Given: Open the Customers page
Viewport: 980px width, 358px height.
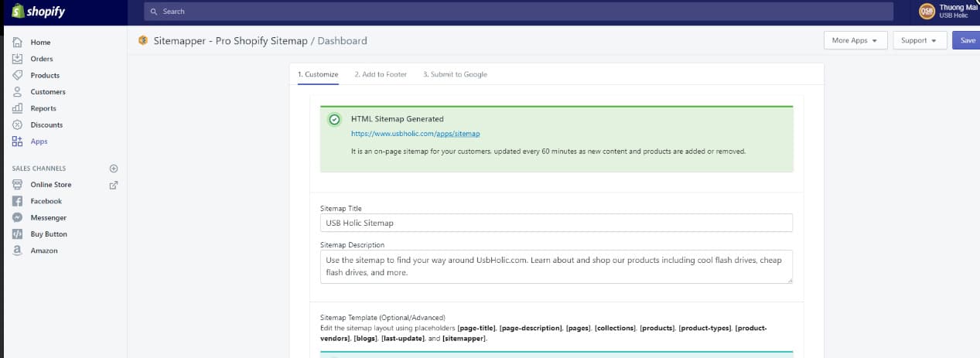Looking at the screenshot, I should click(48, 92).
